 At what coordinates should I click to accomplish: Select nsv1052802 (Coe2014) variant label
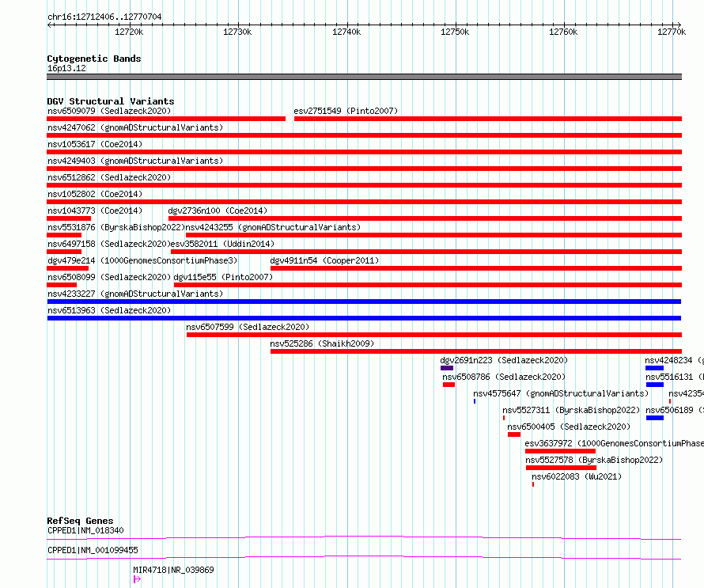(x=95, y=194)
